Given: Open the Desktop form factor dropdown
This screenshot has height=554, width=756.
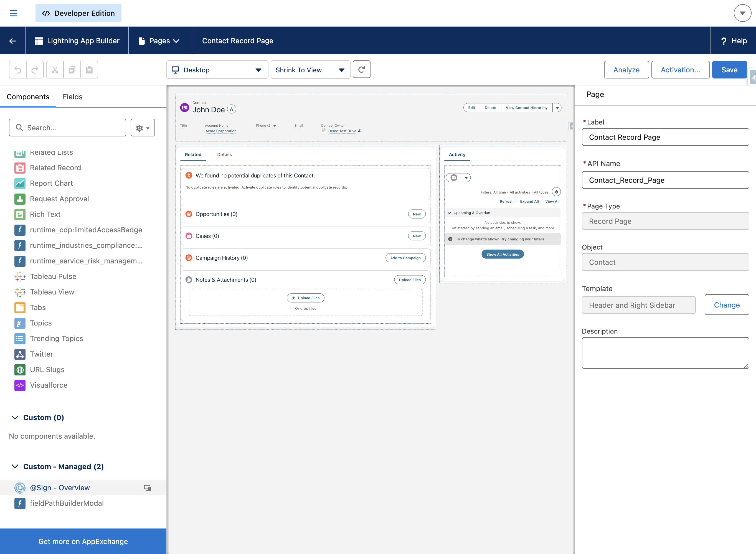Looking at the screenshot, I should 217,70.
